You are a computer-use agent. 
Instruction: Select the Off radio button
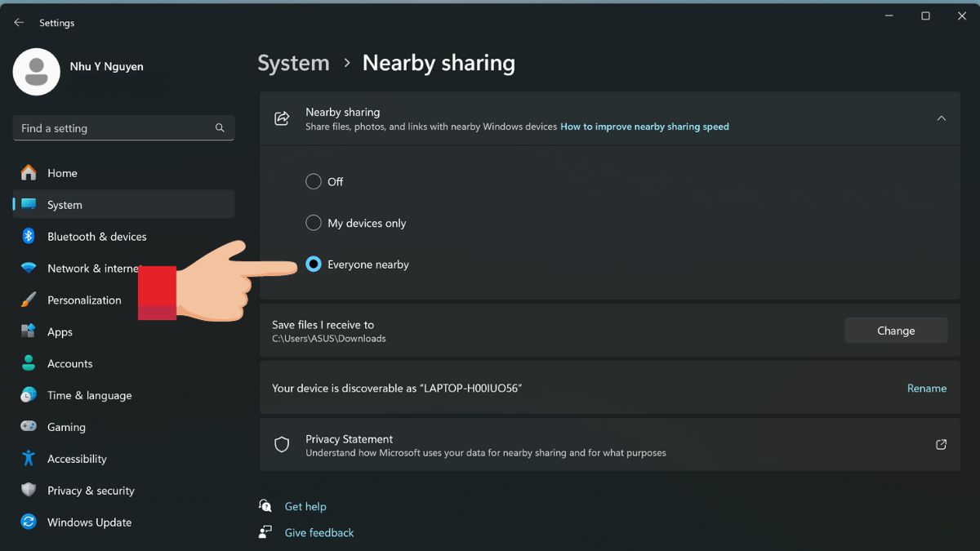point(313,181)
